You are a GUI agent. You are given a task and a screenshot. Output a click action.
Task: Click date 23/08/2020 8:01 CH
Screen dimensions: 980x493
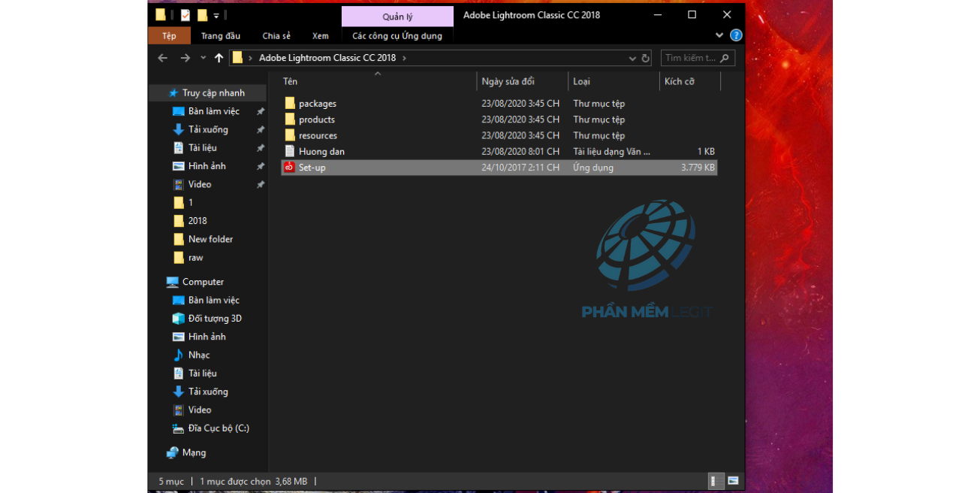coord(520,152)
